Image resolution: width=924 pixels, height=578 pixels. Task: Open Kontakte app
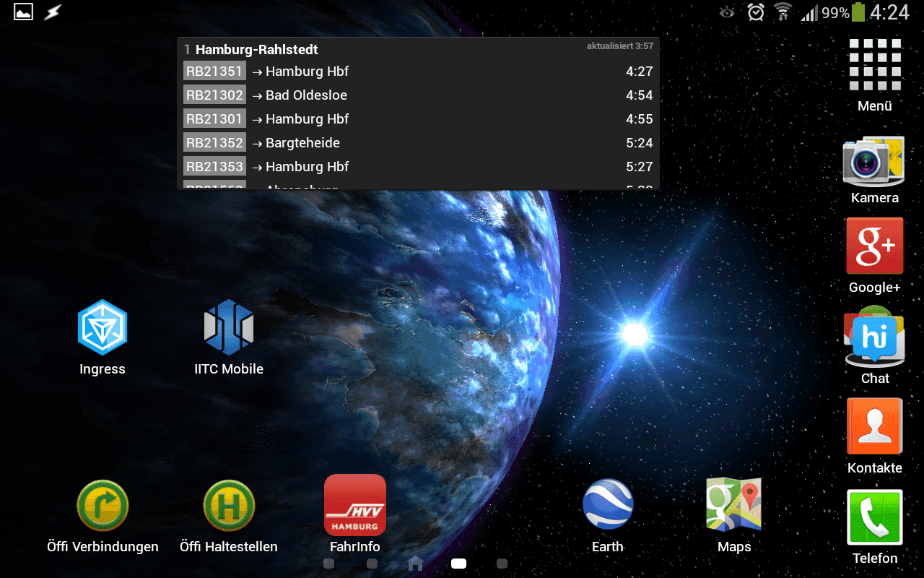tap(875, 436)
